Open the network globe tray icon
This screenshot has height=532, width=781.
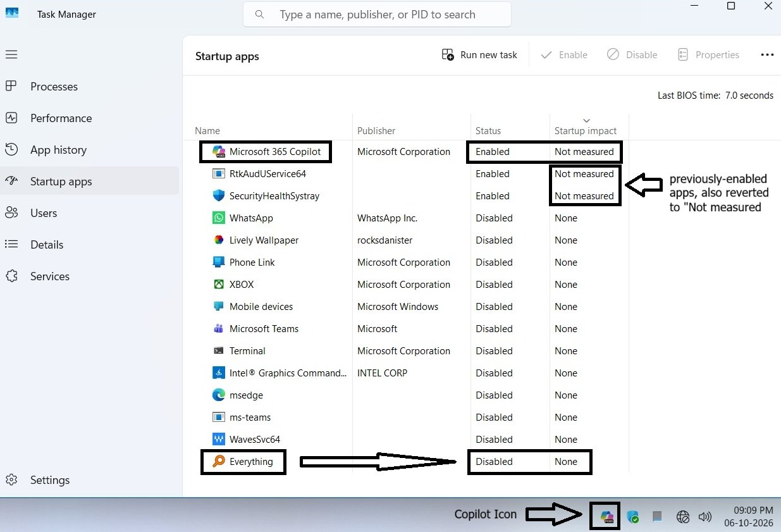683,517
